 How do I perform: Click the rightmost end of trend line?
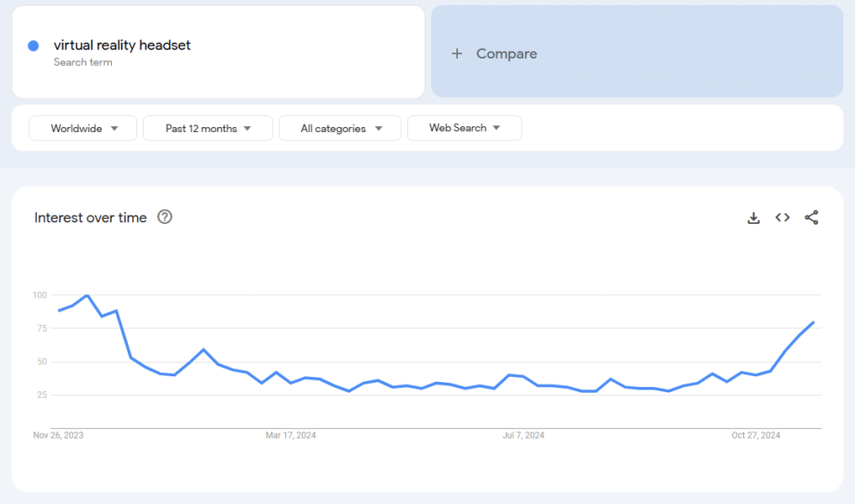tap(813, 322)
